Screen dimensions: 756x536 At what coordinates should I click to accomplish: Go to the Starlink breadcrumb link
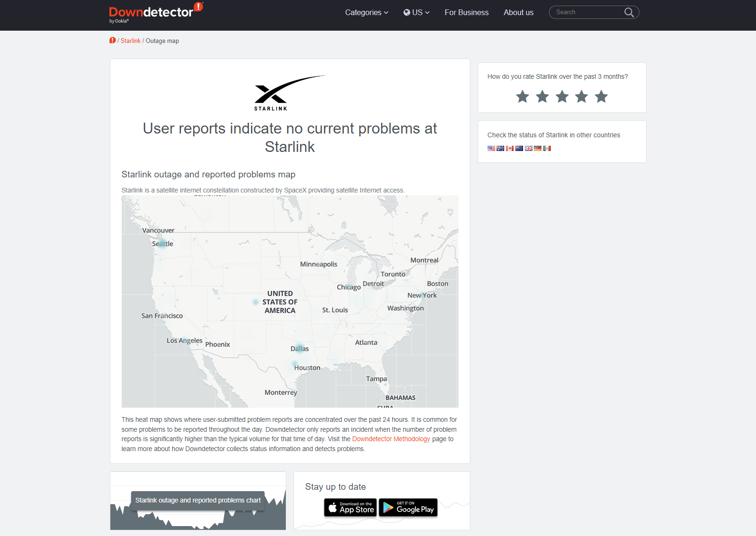131,41
